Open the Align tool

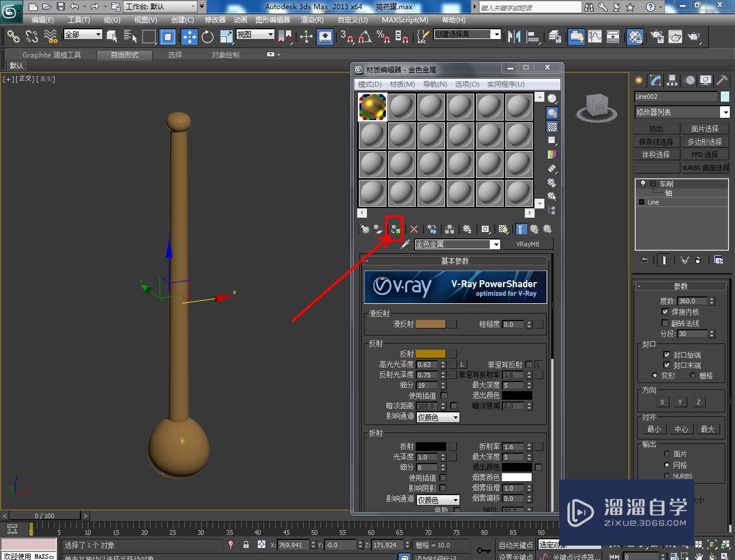pos(533,36)
